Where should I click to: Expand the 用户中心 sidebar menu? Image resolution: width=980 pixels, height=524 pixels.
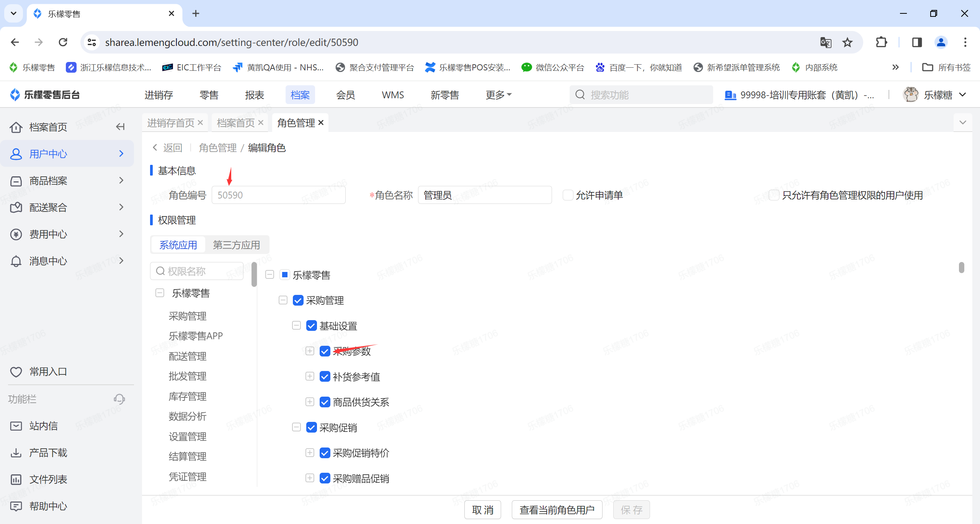[x=67, y=154]
